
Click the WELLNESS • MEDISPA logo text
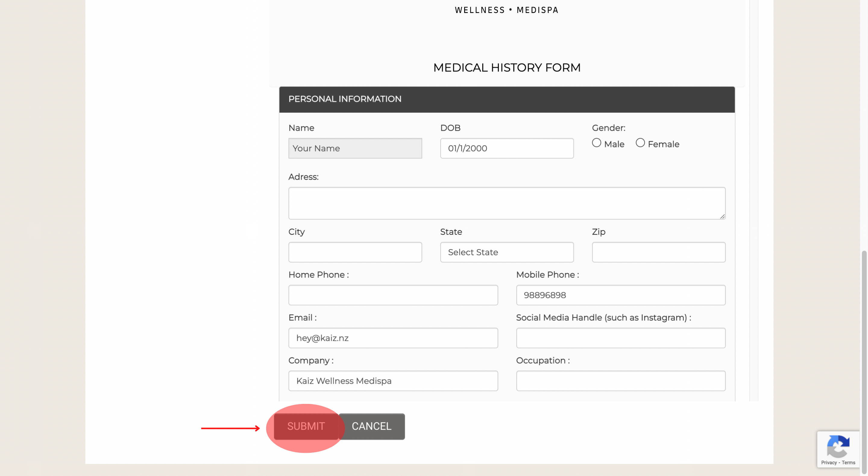pyautogui.click(x=507, y=10)
